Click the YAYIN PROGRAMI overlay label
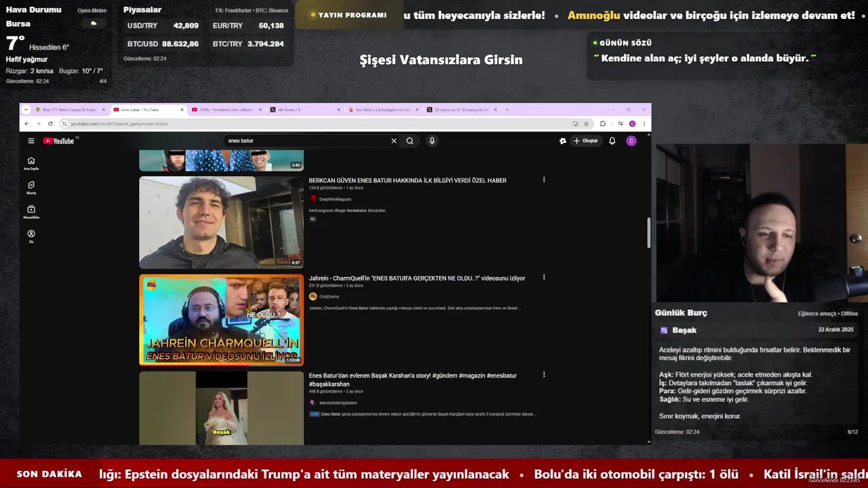Viewport: 868px width, 488px height. point(348,15)
